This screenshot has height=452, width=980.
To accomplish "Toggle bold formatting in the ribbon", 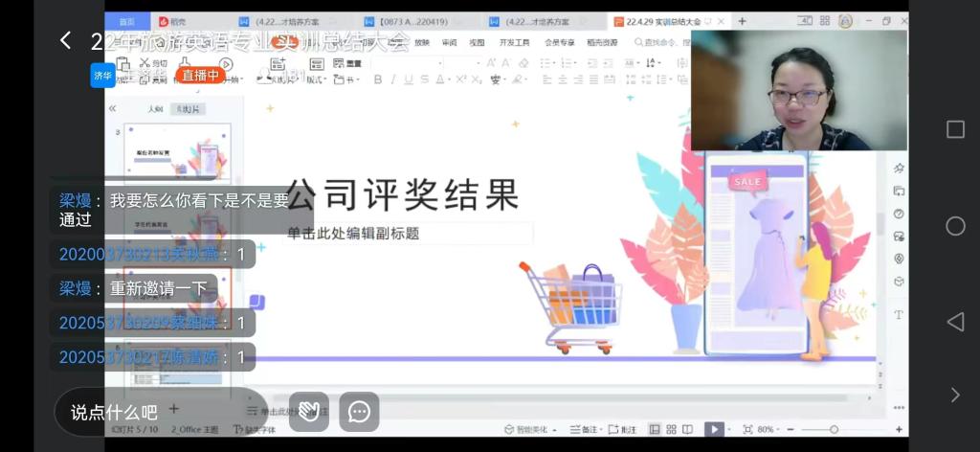I will (378, 79).
